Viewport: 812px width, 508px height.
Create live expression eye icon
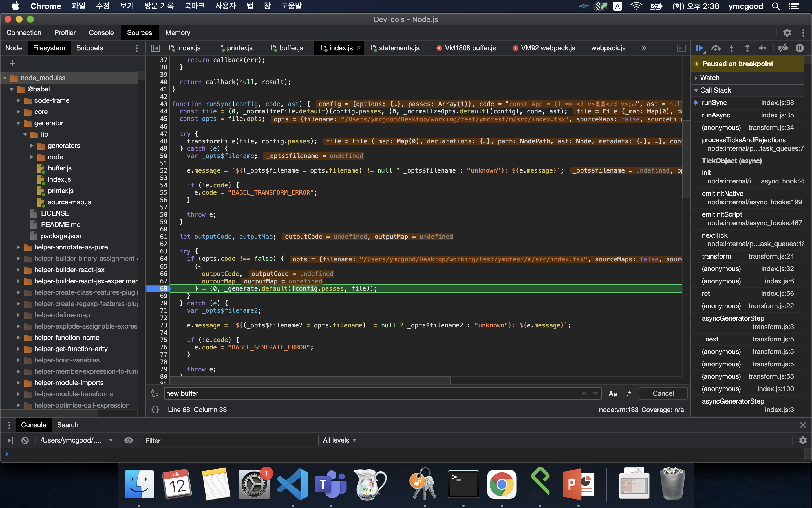click(129, 441)
